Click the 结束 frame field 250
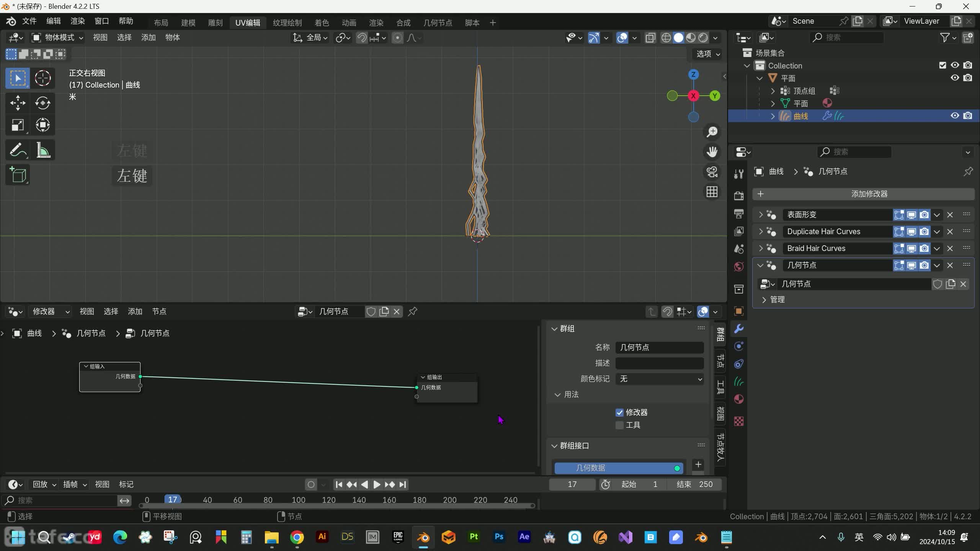Viewport: 980px width, 551px height. pos(694,484)
